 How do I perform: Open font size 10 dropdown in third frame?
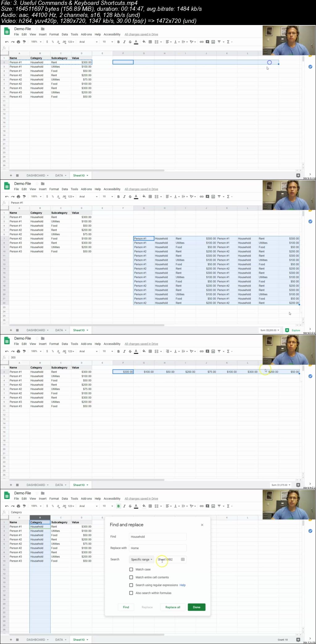[x=108, y=351]
